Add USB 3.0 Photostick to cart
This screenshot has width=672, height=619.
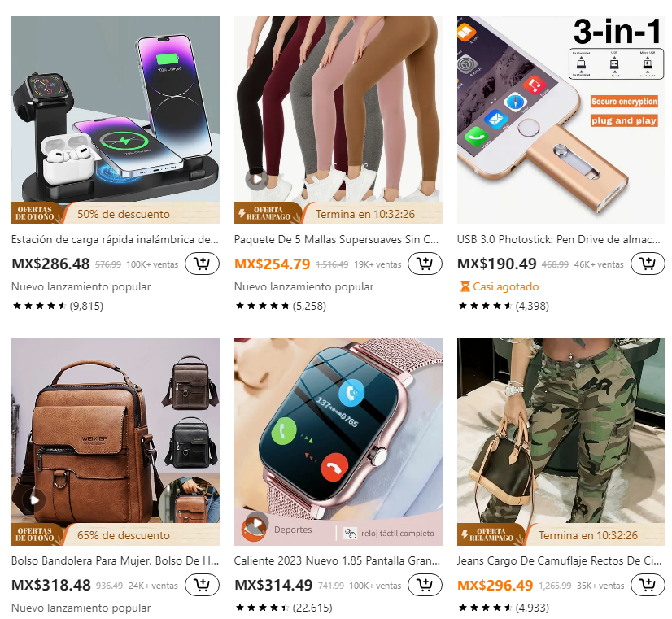pos(648,264)
